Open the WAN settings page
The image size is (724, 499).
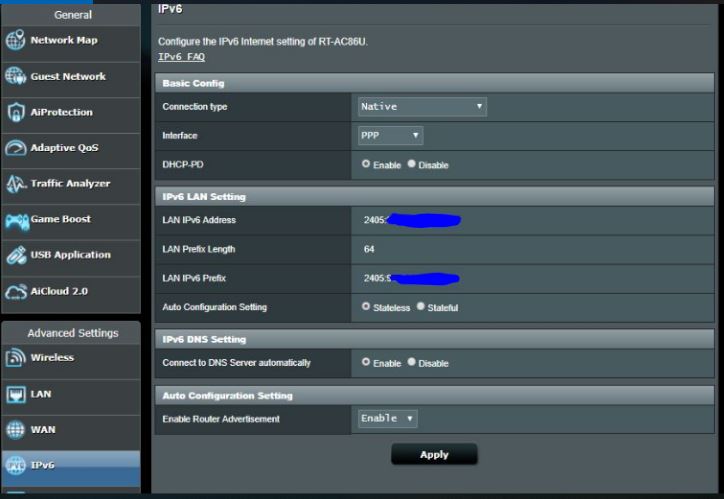(43, 430)
